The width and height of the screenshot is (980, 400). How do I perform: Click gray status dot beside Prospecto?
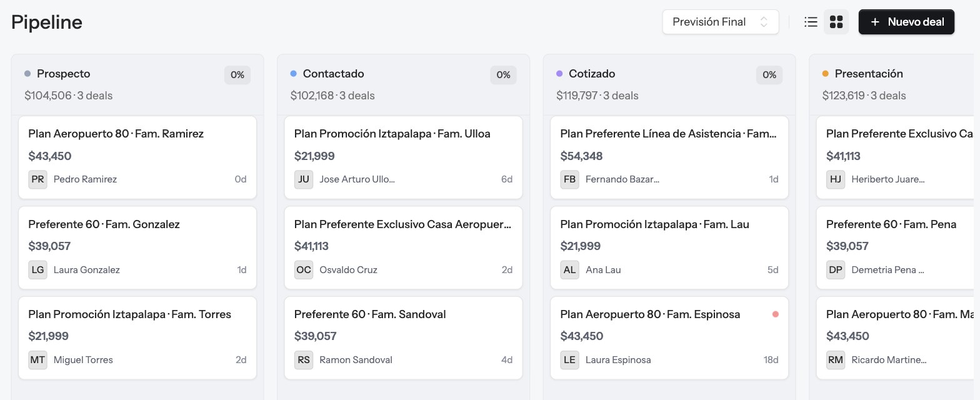point(27,74)
